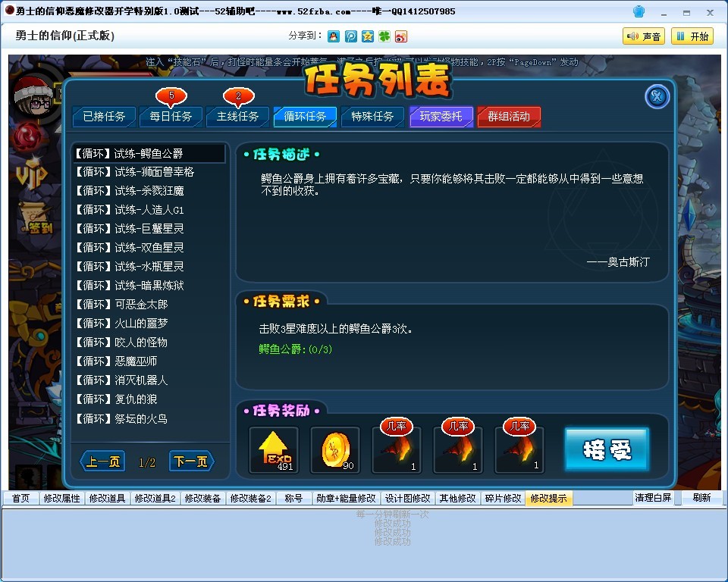Click the VIP icon on left sidebar

click(32, 174)
